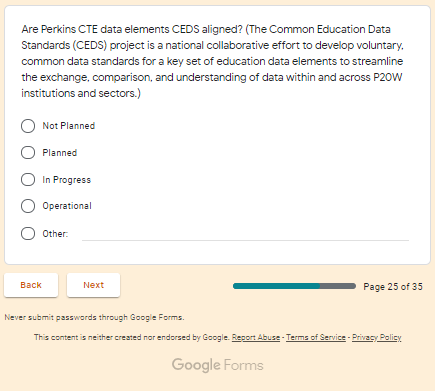Choose the Planned radio circle

click(28, 153)
